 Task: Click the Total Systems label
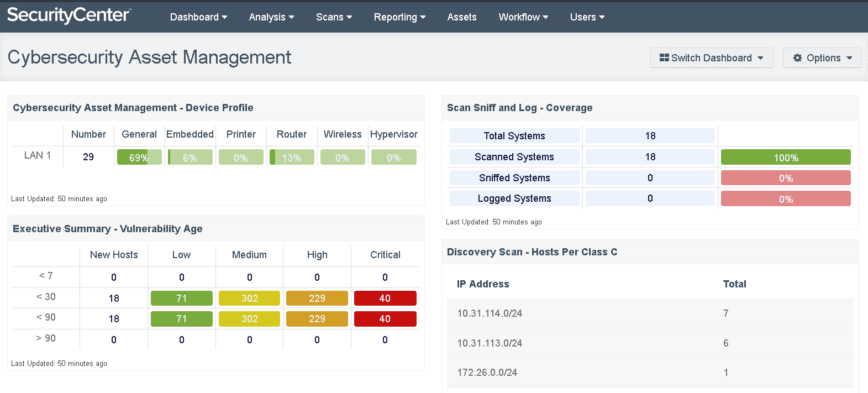[514, 136]
